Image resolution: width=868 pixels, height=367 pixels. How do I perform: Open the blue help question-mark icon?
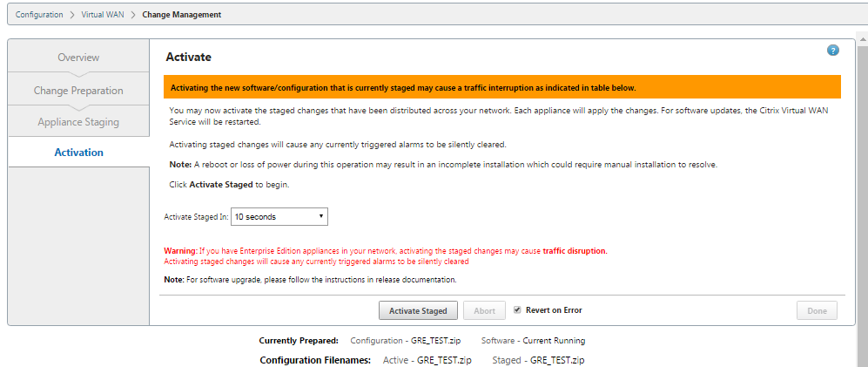832,51
